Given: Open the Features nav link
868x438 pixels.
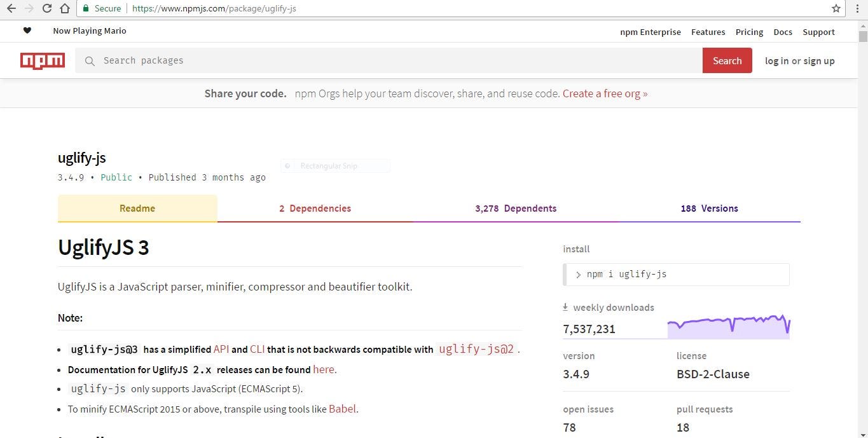Looking at the screenshot, I should click(708, 32).
